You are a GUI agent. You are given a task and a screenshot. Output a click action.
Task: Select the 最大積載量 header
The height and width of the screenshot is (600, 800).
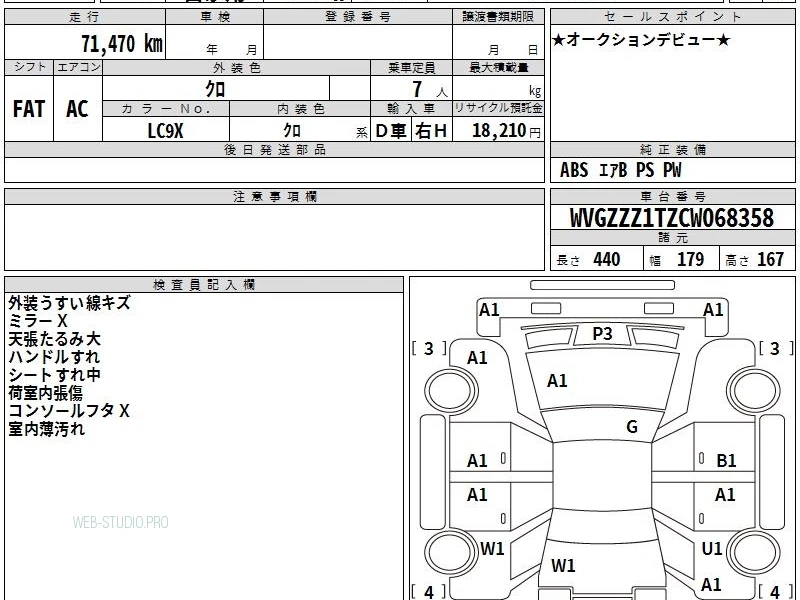[x=498, y=67]
